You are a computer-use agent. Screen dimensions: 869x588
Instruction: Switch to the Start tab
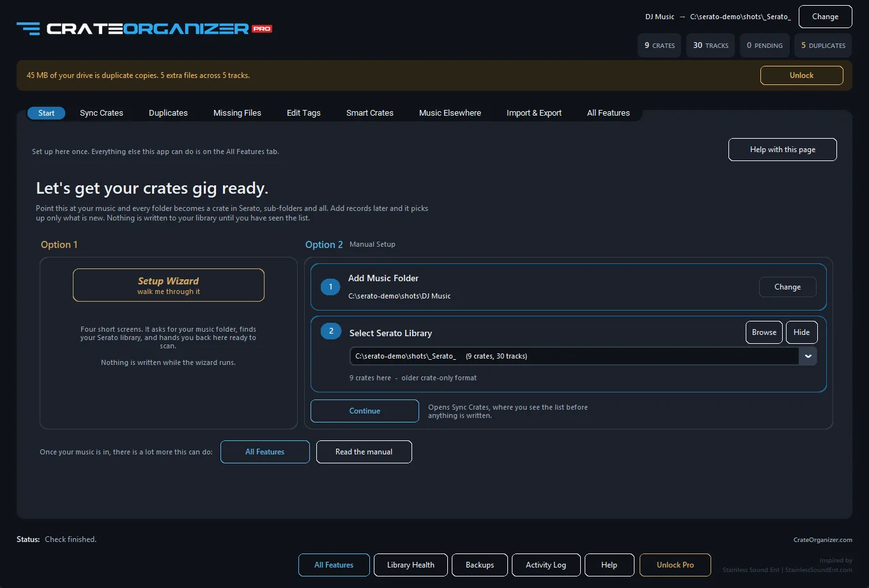[x=47, y=113]
